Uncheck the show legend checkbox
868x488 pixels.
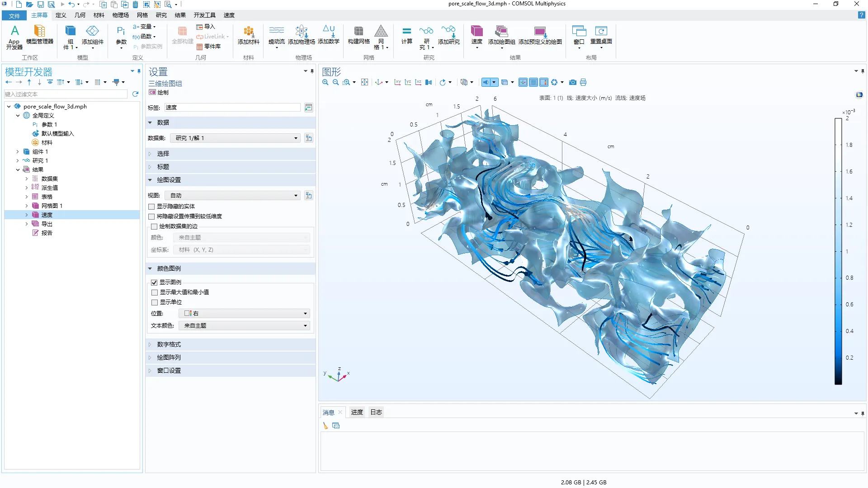click(155, 282)
